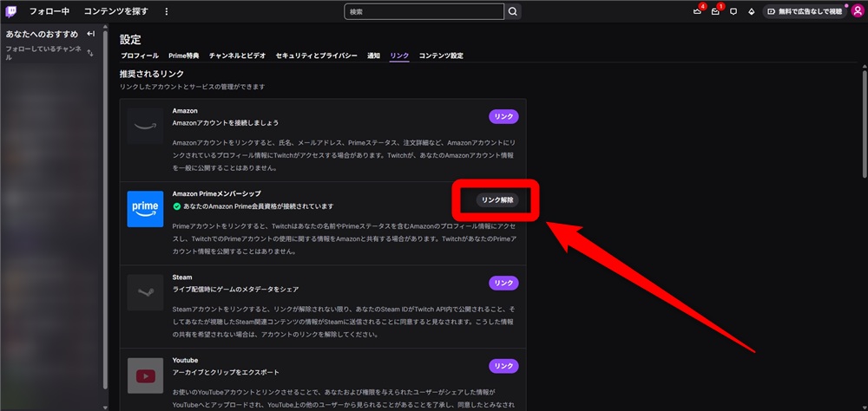Click the Steam logo thumbnail
The height and width of the screenshot is (411, 868).
click(145, 292)
